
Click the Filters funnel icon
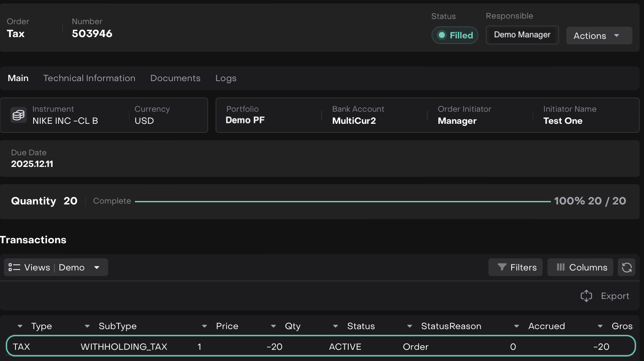[x=502, y=267]
